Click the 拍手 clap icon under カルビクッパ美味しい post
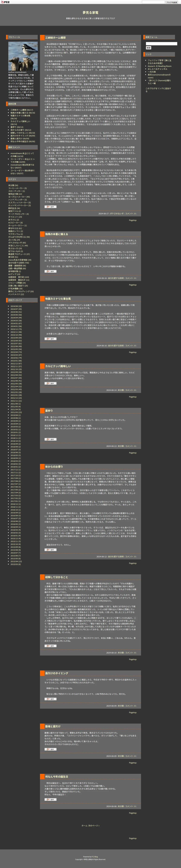 (51, 383)
